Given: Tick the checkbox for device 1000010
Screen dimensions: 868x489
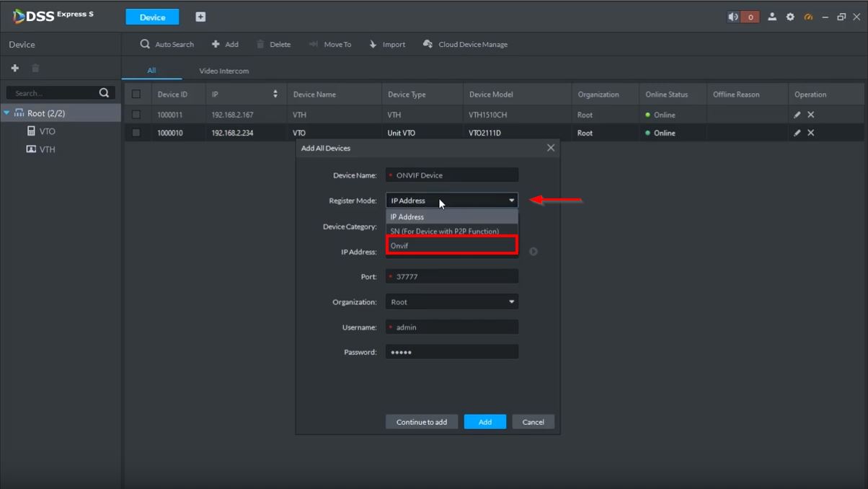Looking at the screenshot, I should (x=136, y=133).
